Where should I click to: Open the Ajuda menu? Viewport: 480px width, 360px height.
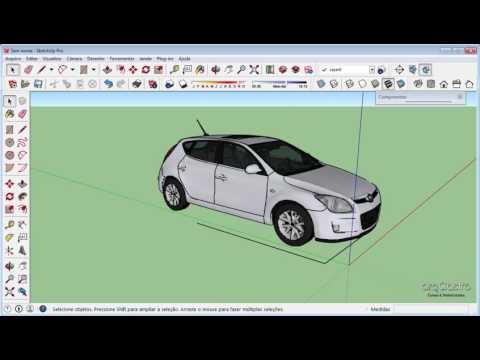(184, 59)
